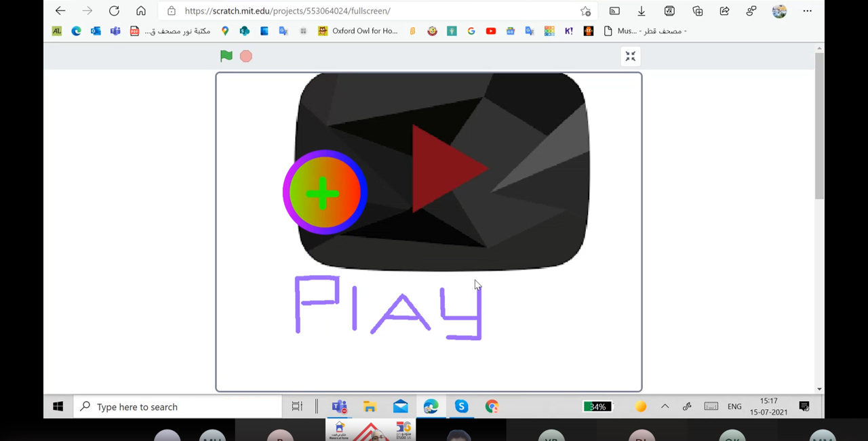Viewport: 868px width, 441px height.
Task: Add this page to favorites with star icon
Action: click(x=586, y=11)
